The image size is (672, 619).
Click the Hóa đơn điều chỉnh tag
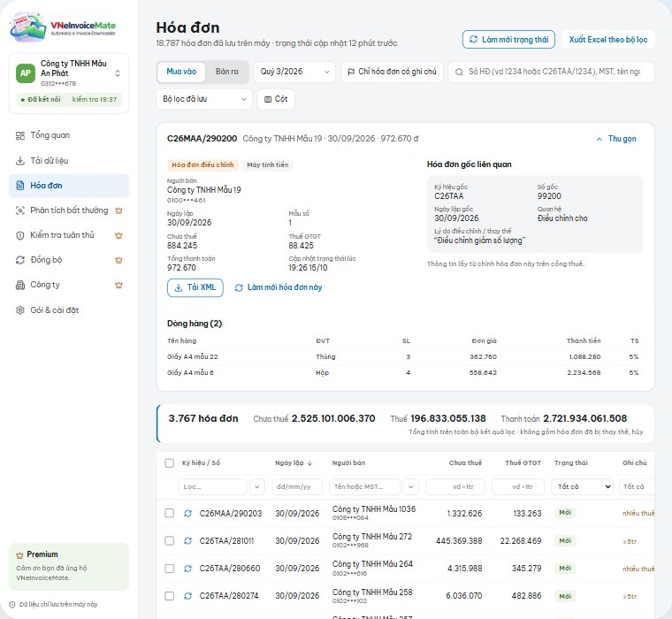(x=202, y=165)
